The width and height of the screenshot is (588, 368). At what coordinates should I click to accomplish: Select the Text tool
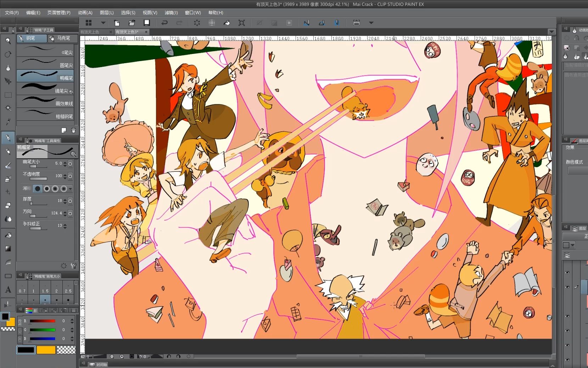coord(8,290)
